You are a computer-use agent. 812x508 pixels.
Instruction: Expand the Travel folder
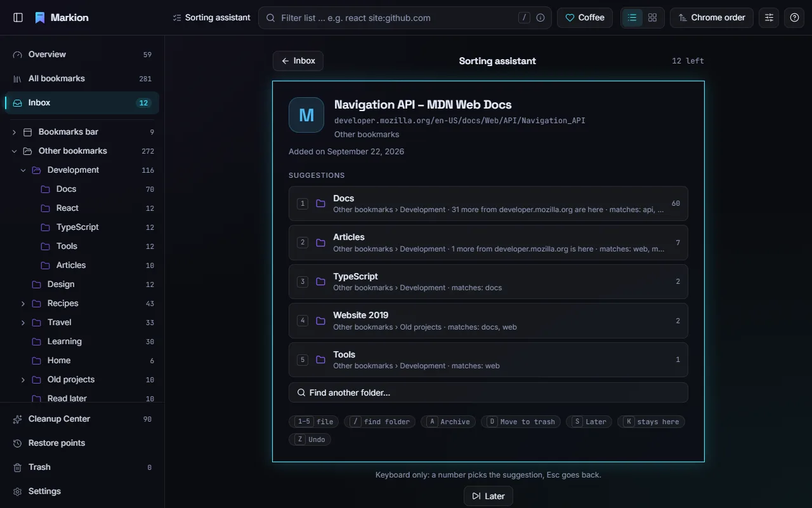tap(23, 323)
